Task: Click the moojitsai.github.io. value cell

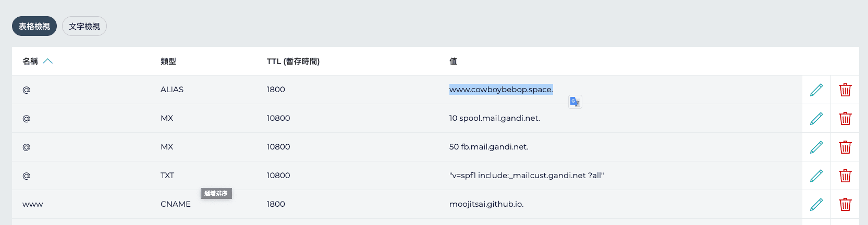Action: [486, 204]
